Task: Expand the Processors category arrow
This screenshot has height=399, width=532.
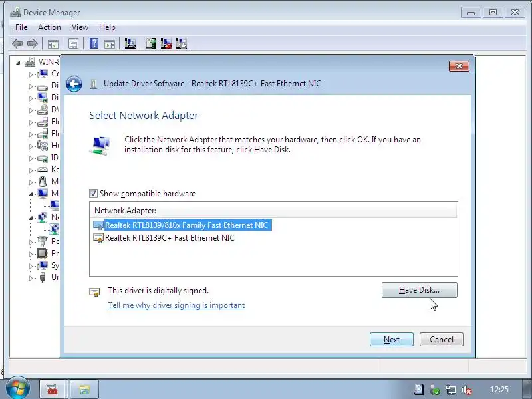Action: [x=31, y=254]
